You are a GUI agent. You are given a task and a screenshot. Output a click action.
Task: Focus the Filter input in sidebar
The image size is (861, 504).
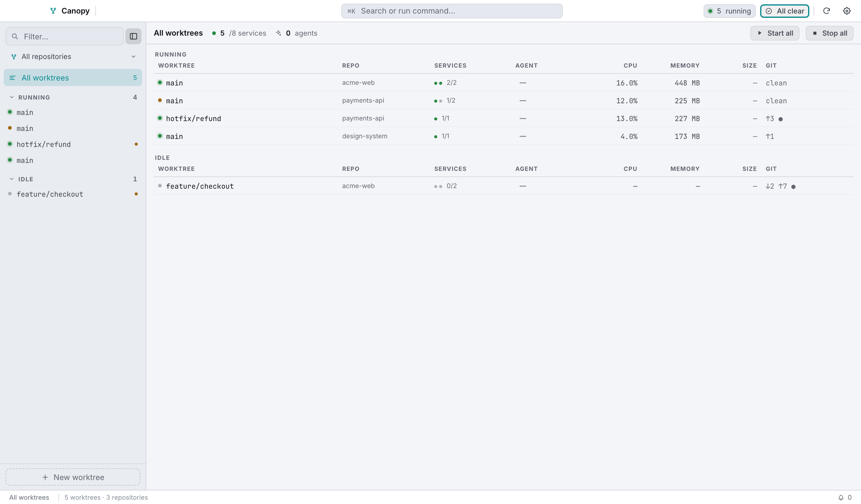tap(65, 36)
